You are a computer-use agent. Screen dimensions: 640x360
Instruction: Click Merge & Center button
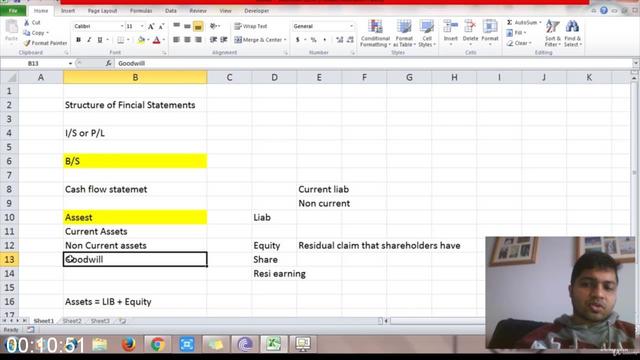click(x=260, y=40)
